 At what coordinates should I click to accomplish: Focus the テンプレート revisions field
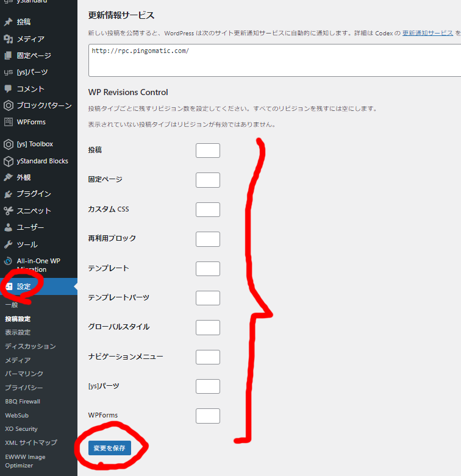click(x=208, y=269)
